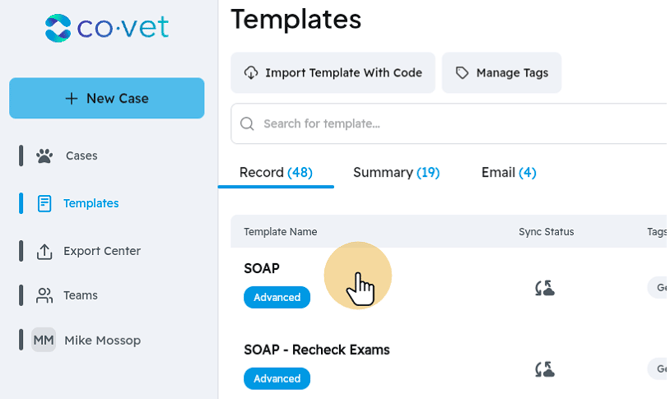
Task: Import Template With Code
Action: coord(333,73)
